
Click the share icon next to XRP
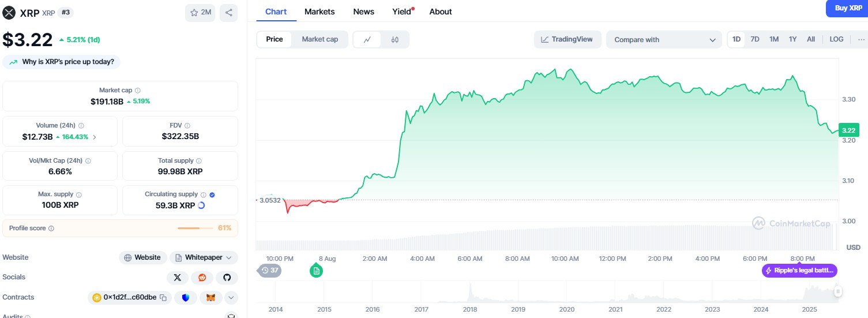[x=228, y=13]
